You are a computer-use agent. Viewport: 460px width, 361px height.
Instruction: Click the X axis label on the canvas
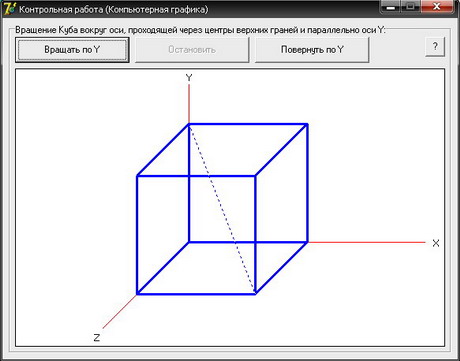[436, 243]
